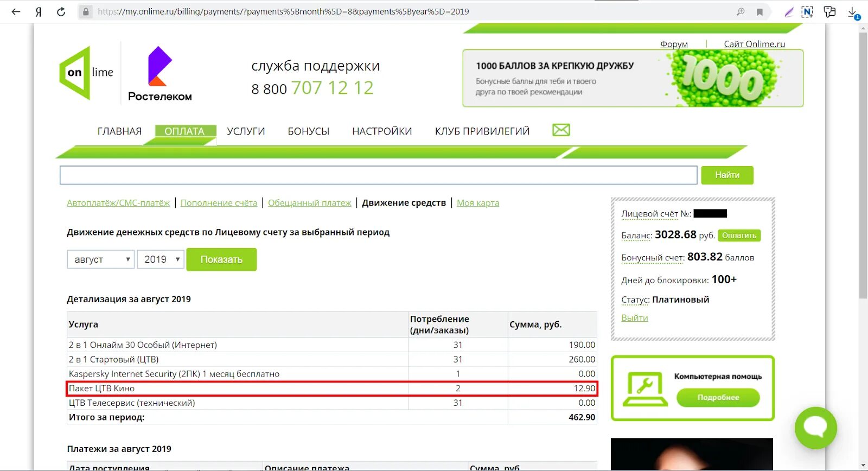Viewport: 868px width, 471px height.
Task: Click the Баланс label link
Action: tap(636, 235)
